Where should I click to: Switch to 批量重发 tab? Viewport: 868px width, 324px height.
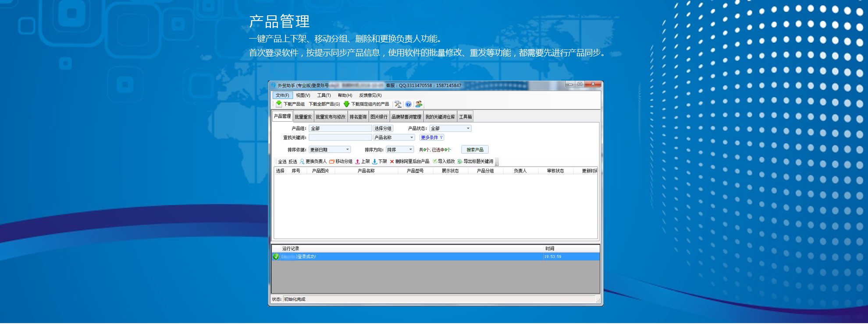pyautogui.click(x=303, y=117)
